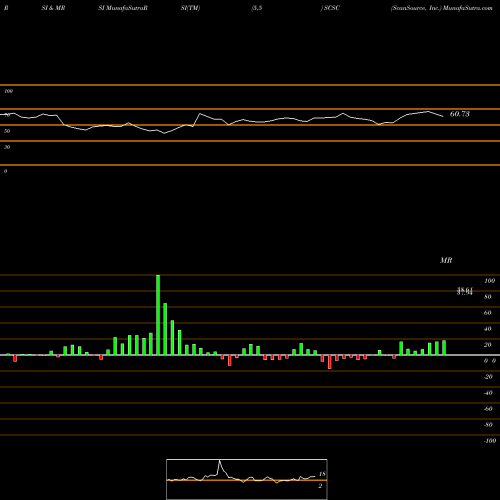Click the MR panel title label

(x=446, y=260)
